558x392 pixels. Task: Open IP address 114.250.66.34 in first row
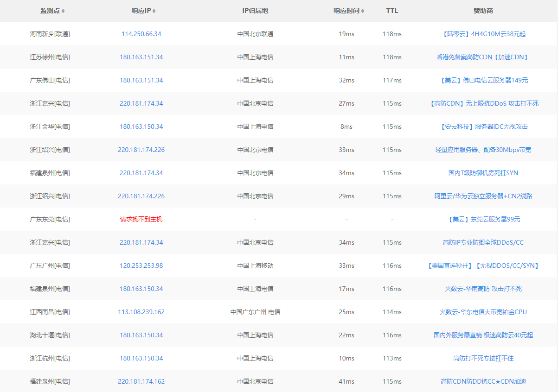point(141,34)
